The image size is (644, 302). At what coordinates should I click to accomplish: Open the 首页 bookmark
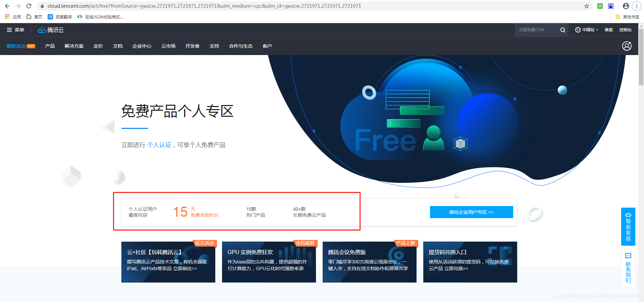pos(34,17)
